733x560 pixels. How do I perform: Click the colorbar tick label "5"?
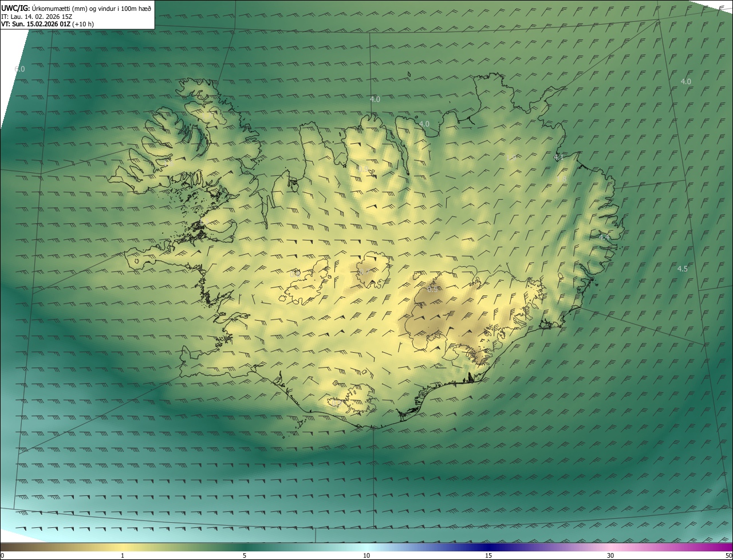(245, 555)
